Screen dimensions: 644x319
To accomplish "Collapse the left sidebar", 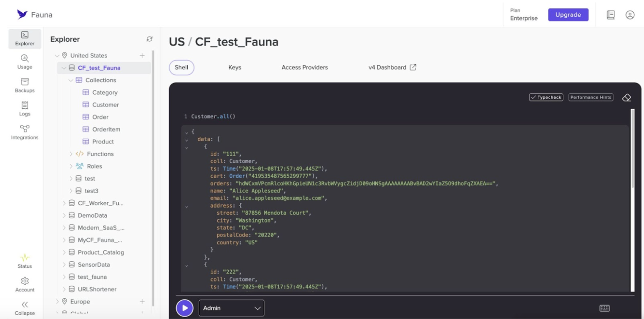I will (x=25, y=308).
